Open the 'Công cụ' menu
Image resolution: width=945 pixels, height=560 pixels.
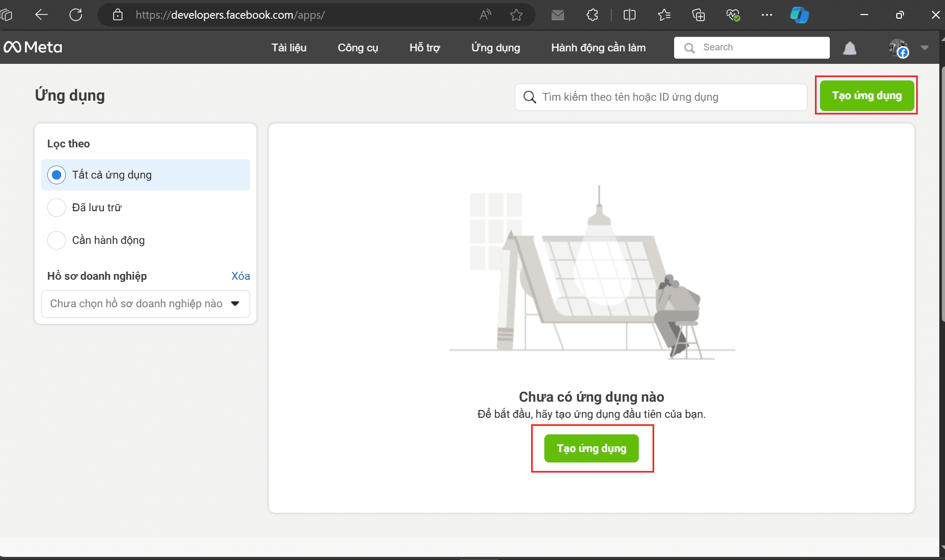coord(358,47)
